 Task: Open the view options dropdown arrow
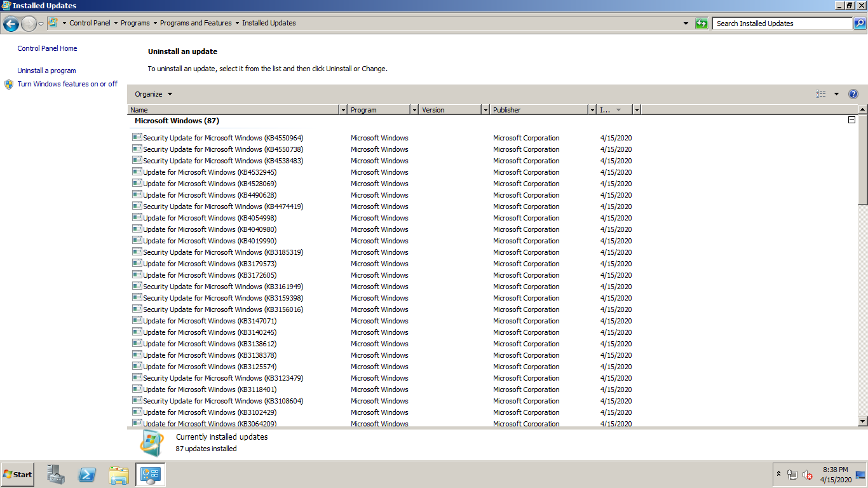point(836,94)
